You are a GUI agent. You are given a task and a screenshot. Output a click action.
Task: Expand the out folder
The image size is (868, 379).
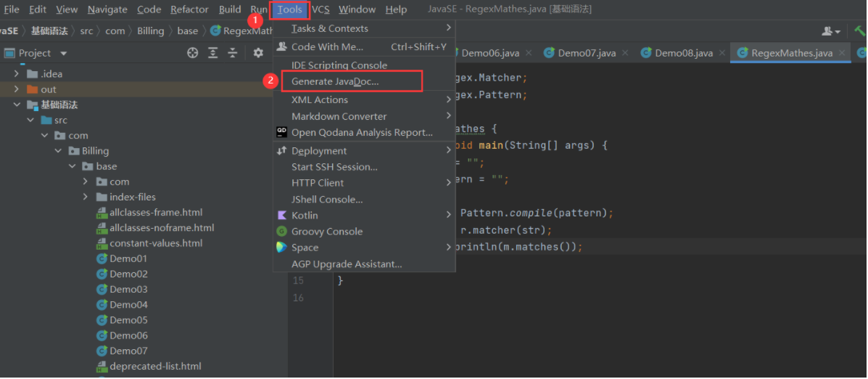[x=17, y=89]
